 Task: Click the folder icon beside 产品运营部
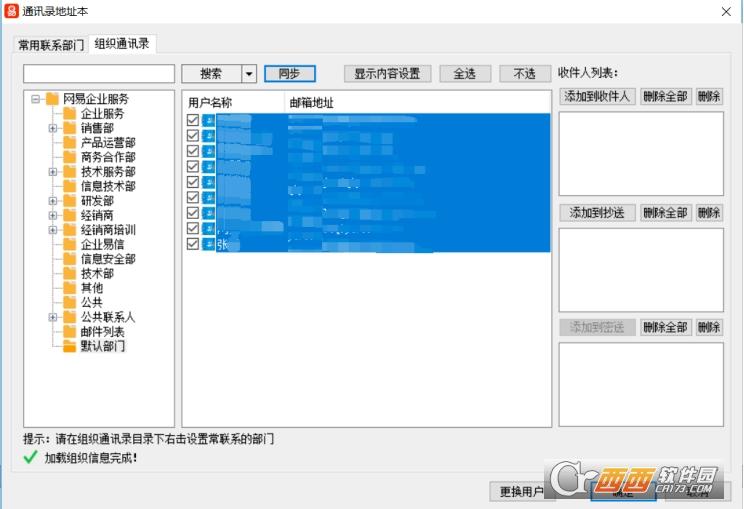coord(70,143)
